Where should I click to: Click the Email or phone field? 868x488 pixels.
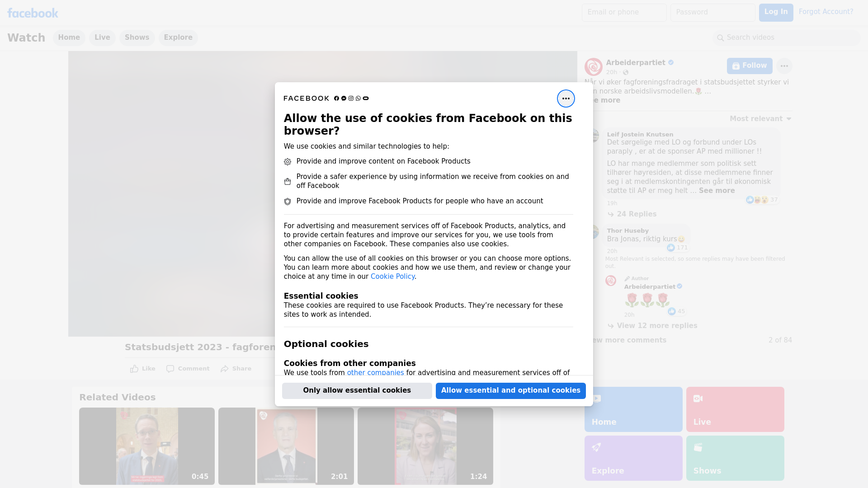pos(624,13)
